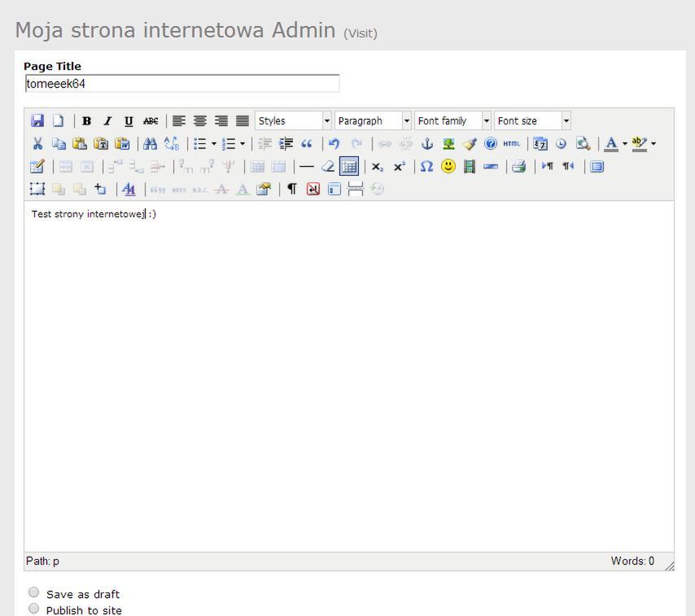Justify text fully
The height and width of the screenshot is (616, 695).
[243, 120]
